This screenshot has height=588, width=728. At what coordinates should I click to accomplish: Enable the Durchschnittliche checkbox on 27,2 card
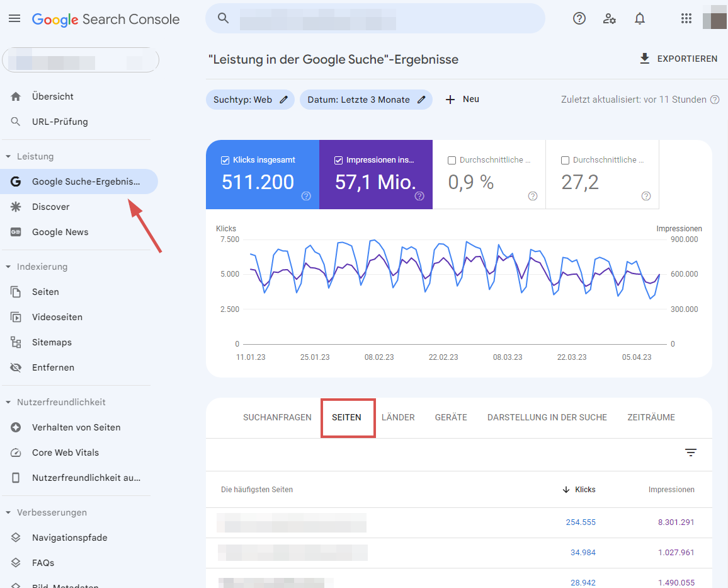click(x=565, y=160)
